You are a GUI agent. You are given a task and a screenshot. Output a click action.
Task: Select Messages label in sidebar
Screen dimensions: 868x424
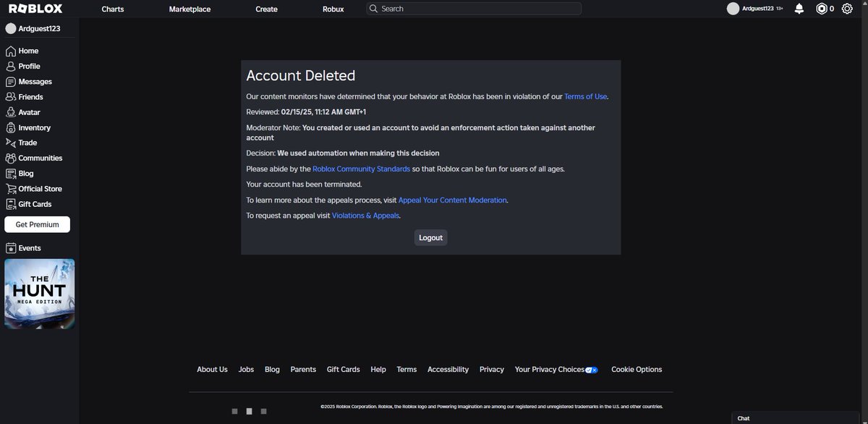pyautogui.click(x=35, y=82)
